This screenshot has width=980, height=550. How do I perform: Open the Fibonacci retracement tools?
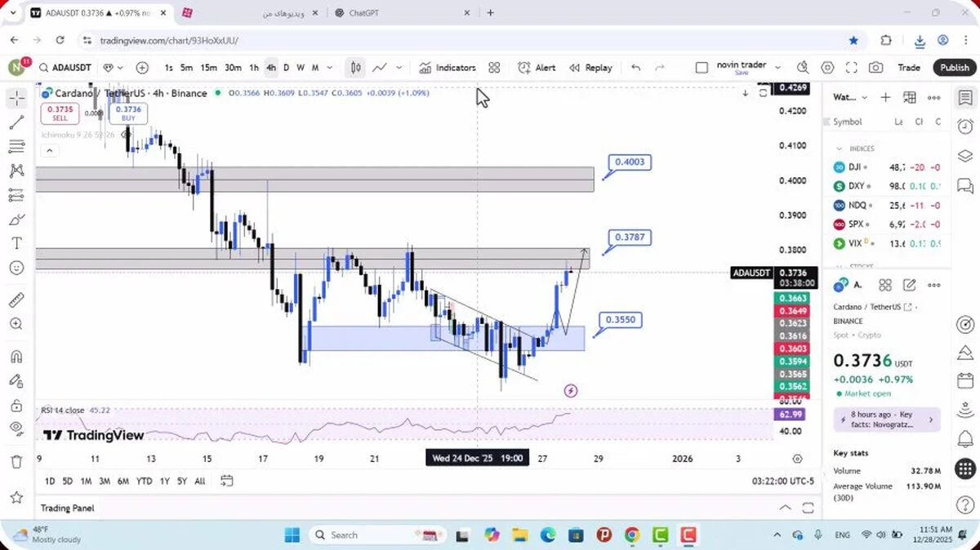pyautogui.click(x=16, y=147)
